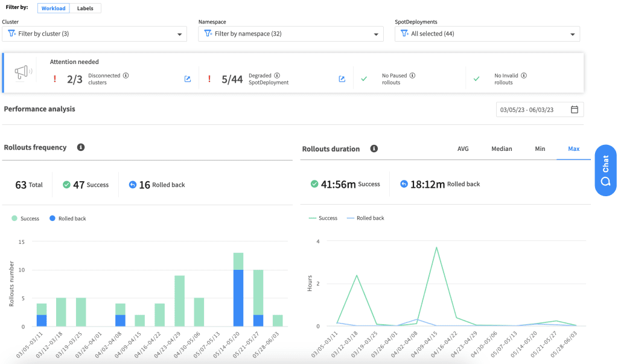Click Rollouts duration info icon

coord(374,148)
